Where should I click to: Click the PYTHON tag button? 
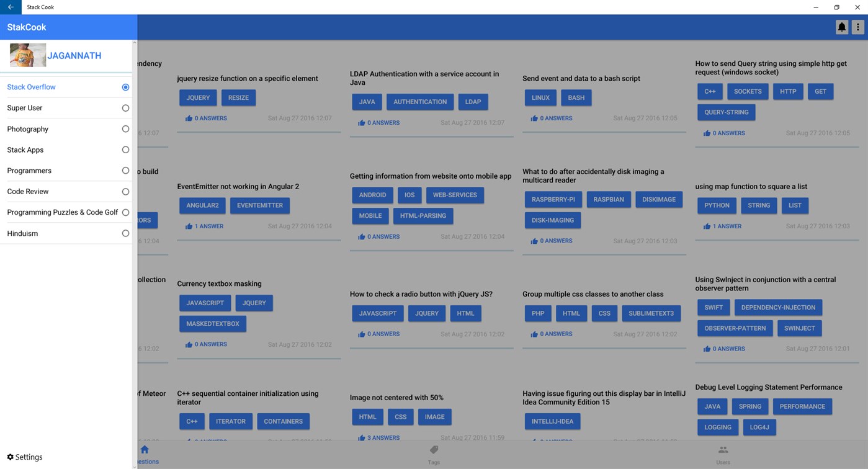pos(717,205)
